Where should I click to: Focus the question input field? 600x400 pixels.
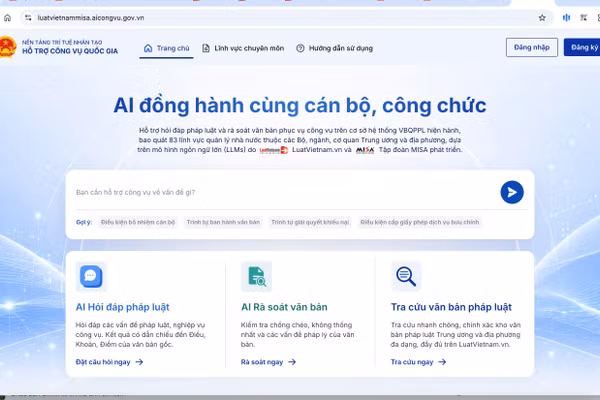(285, 192)
